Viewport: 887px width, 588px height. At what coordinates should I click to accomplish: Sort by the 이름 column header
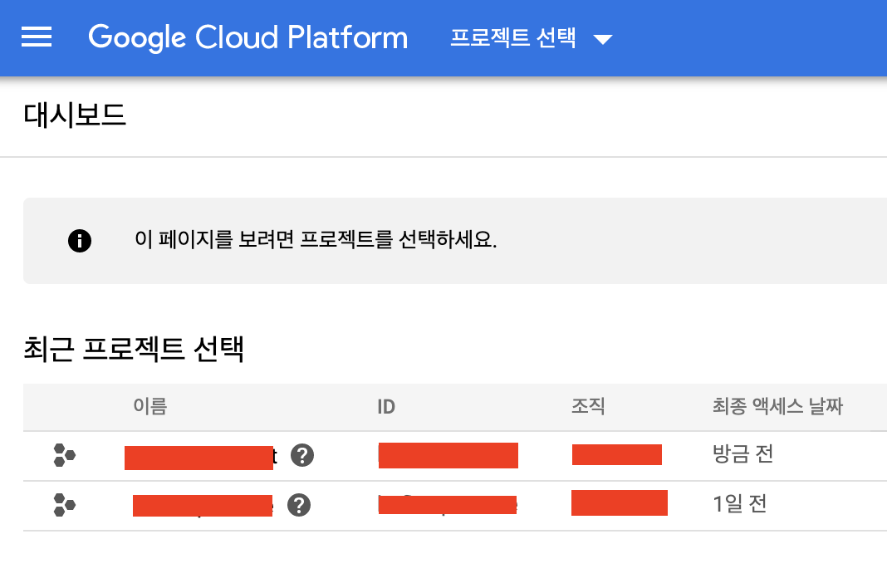(149, 406)
